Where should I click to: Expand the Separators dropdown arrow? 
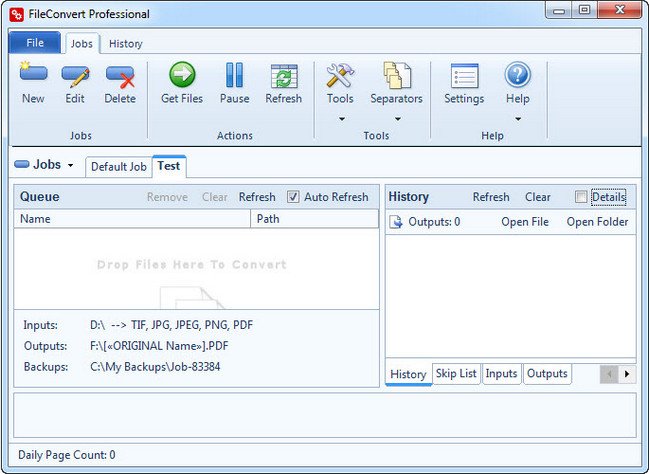click(397, 119)
